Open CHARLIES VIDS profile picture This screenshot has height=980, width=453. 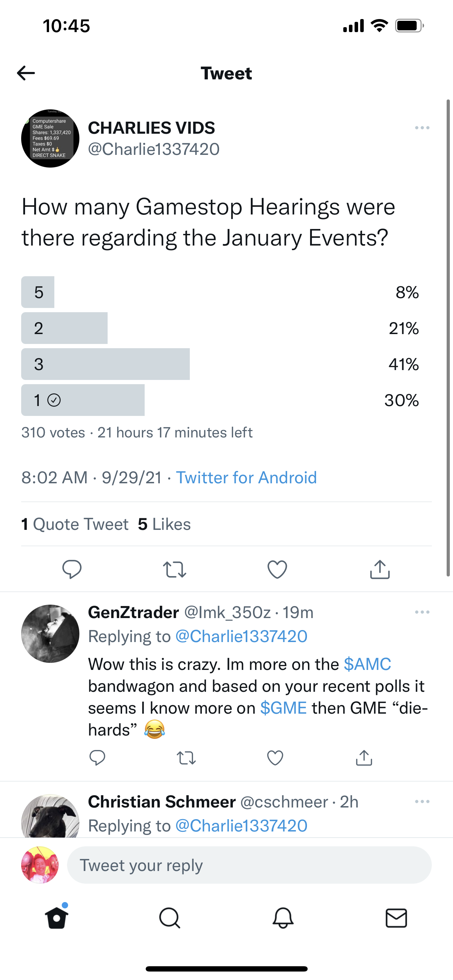50,139
